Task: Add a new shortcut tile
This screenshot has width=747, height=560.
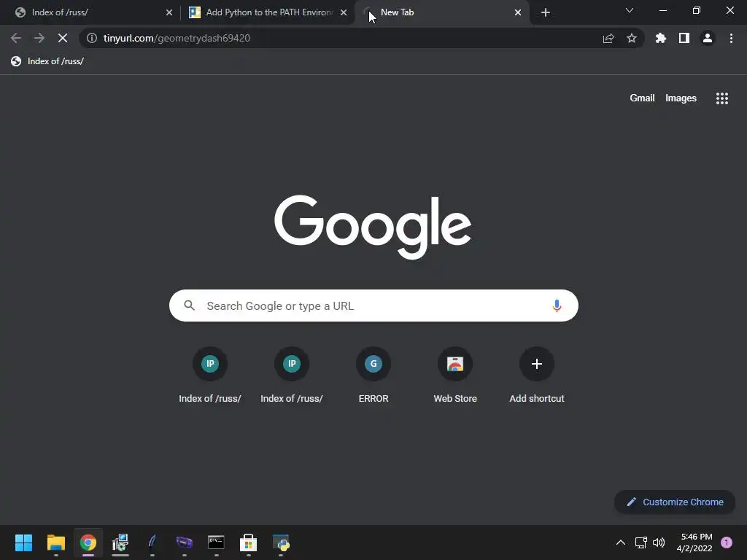Action: pyautogui.click(x=537, y=376)
